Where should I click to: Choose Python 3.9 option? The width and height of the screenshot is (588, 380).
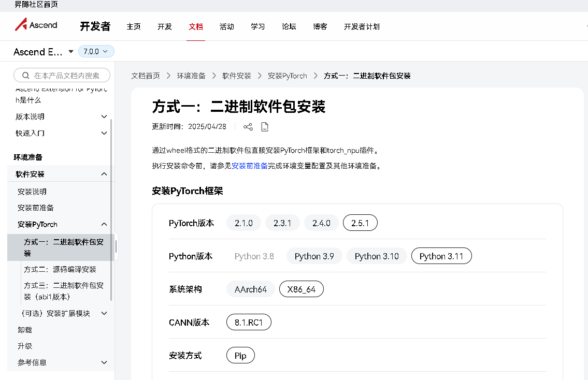click(x=314, y=256)
